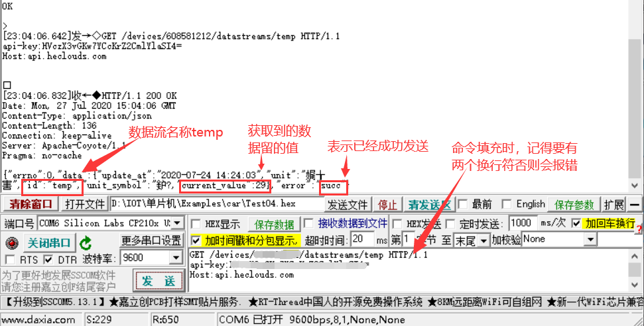Click the 第 1 字节 start byte field
The image size is (644, 326).
(x=409, y=239)
